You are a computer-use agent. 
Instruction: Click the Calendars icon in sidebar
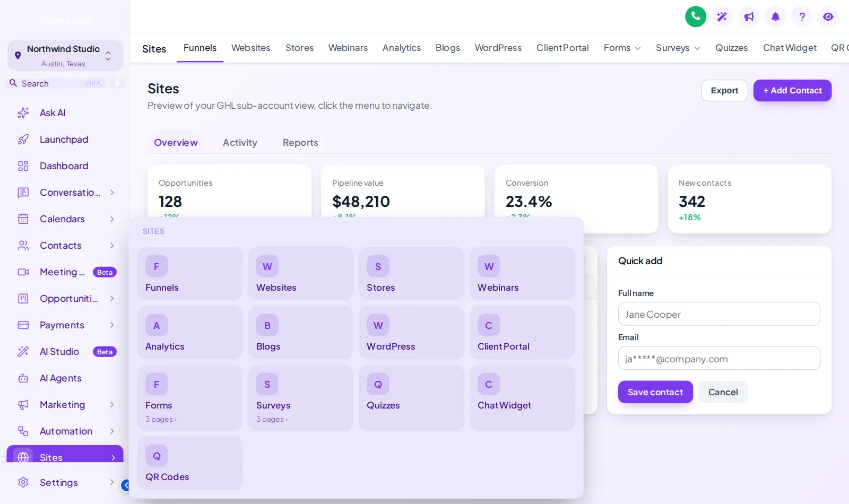[x=23, y=219]
